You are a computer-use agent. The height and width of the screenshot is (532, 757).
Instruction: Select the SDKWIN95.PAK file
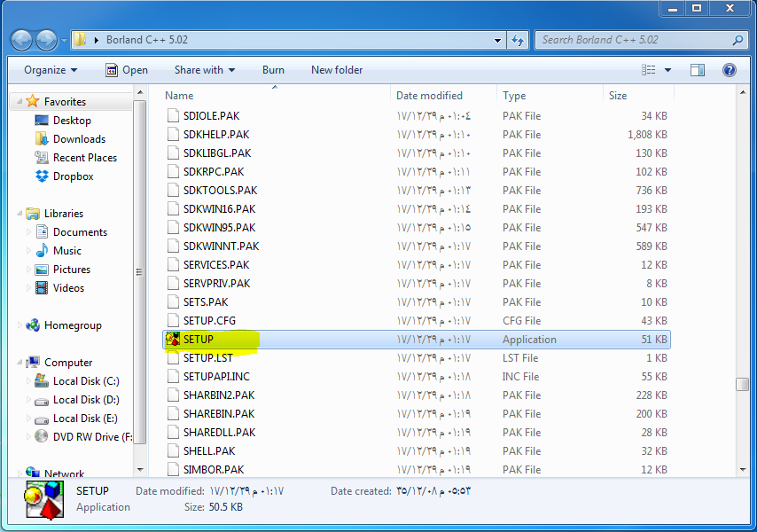point(219,228)
